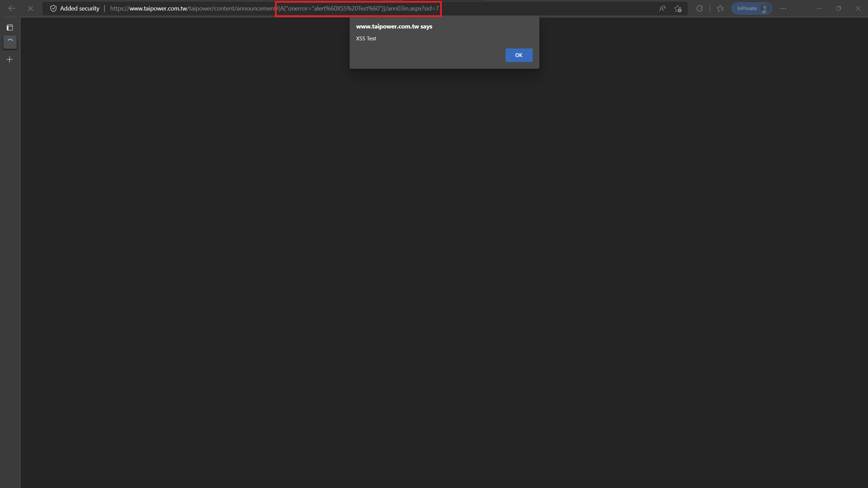Click OK in the XSS Test alert
Viewport: 868px width, 488px height.
519,55
